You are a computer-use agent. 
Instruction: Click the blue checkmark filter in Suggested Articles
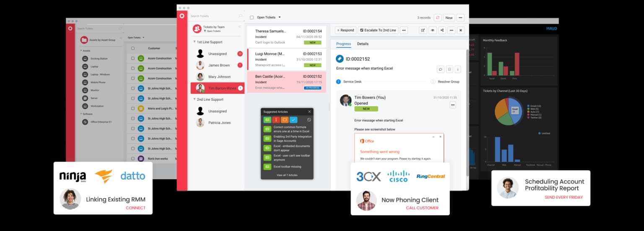coord(293,120)
